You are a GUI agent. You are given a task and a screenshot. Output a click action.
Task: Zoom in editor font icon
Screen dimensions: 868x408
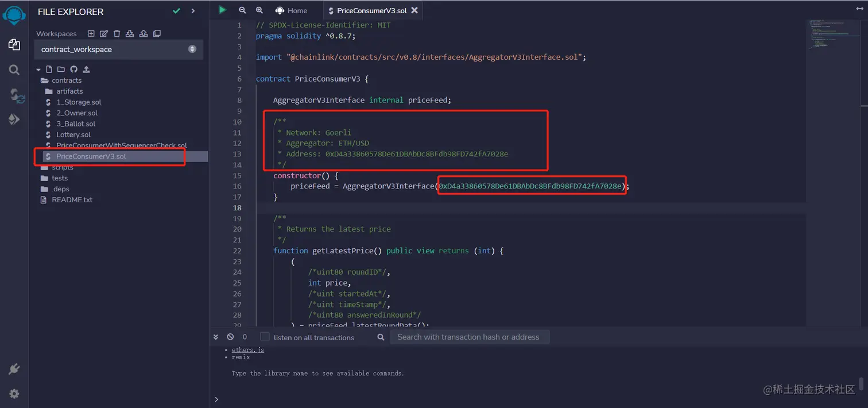click(259, 10)
